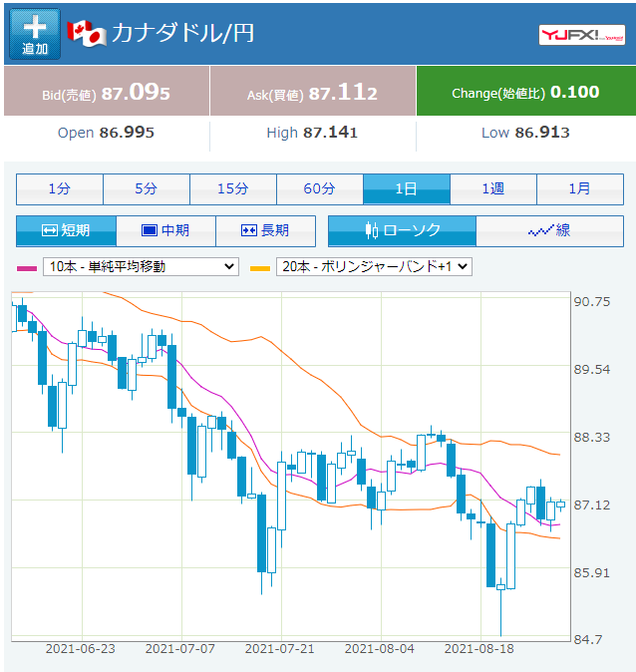Switch to the 15分 timeframe
636x672 pixels.
[232, 189]
